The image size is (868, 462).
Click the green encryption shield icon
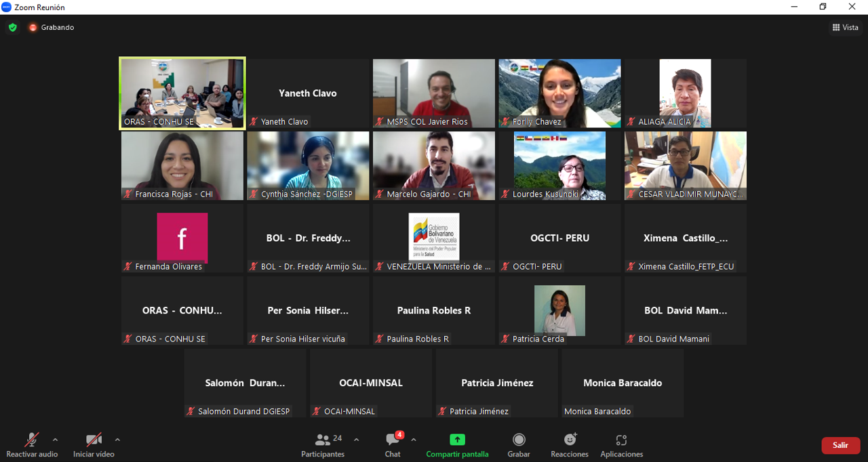(12, 28)
